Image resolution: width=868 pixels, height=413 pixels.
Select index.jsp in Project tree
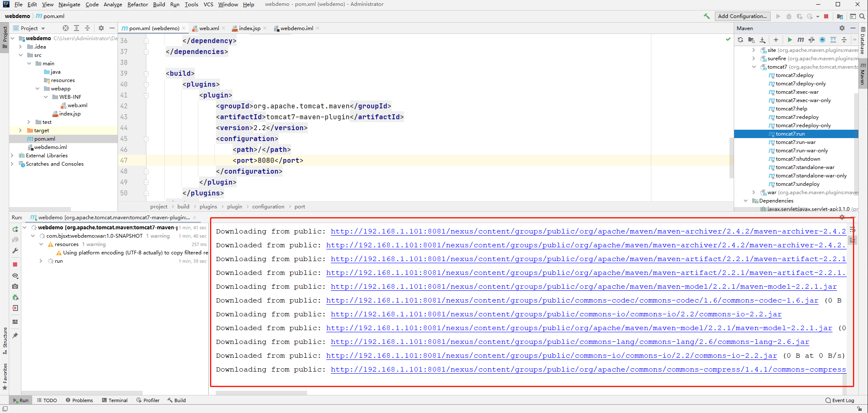(70, 114)
